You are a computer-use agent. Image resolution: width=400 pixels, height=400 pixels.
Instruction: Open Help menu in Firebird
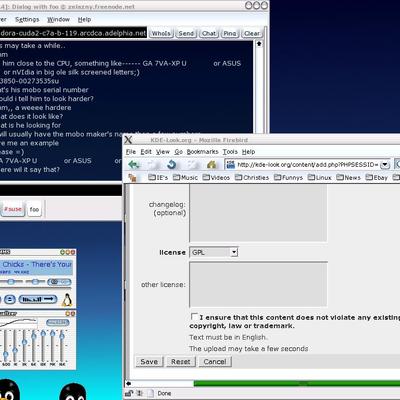coord(248,152)
